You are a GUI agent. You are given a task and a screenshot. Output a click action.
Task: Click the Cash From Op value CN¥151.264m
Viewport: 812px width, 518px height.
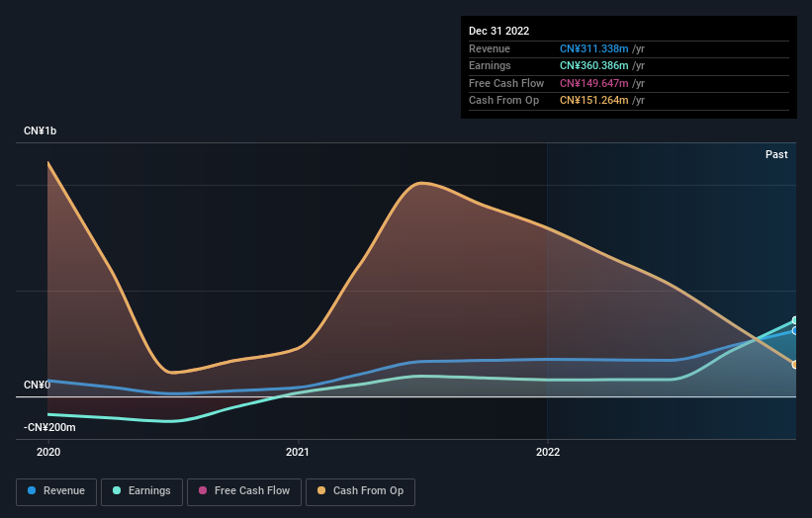(594, 101)
